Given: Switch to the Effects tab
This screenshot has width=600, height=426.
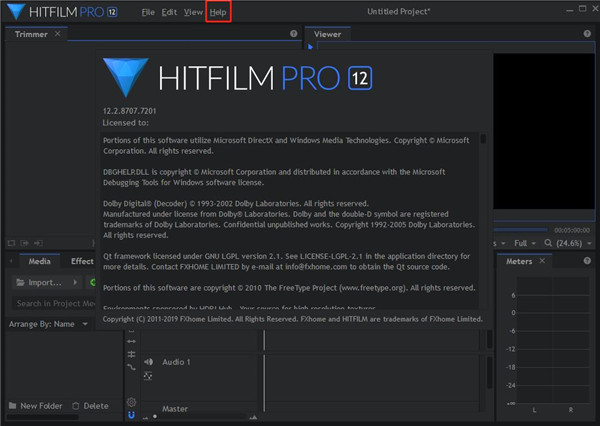Looking at the screenshot, I should [82, 261].
